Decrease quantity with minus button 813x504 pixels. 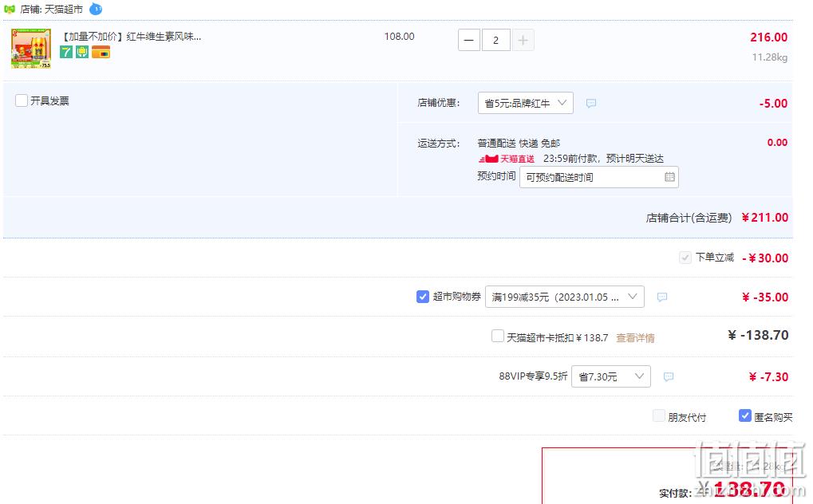pyautogui.click(x=468, y=40)
